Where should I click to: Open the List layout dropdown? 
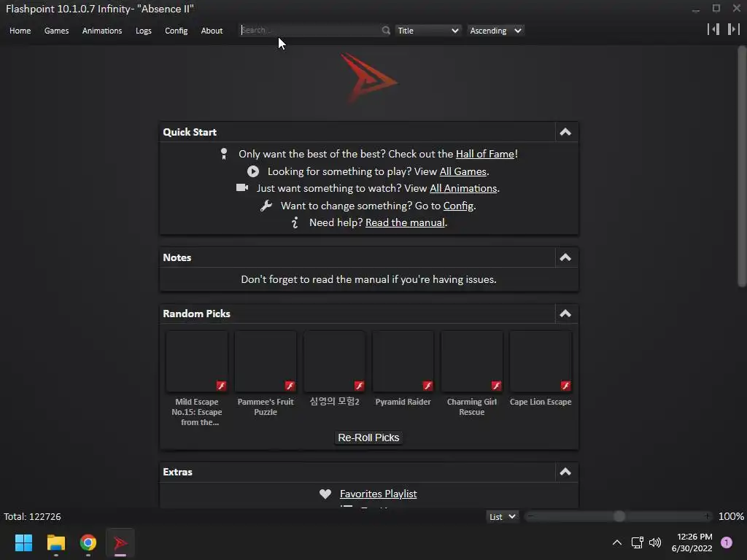pos(502,517)
